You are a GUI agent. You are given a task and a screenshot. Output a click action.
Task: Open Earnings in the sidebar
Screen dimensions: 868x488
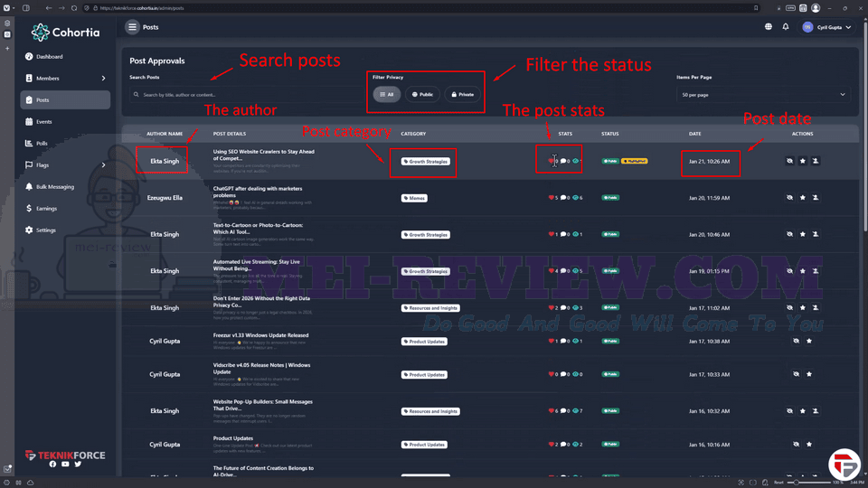[46, 209]
